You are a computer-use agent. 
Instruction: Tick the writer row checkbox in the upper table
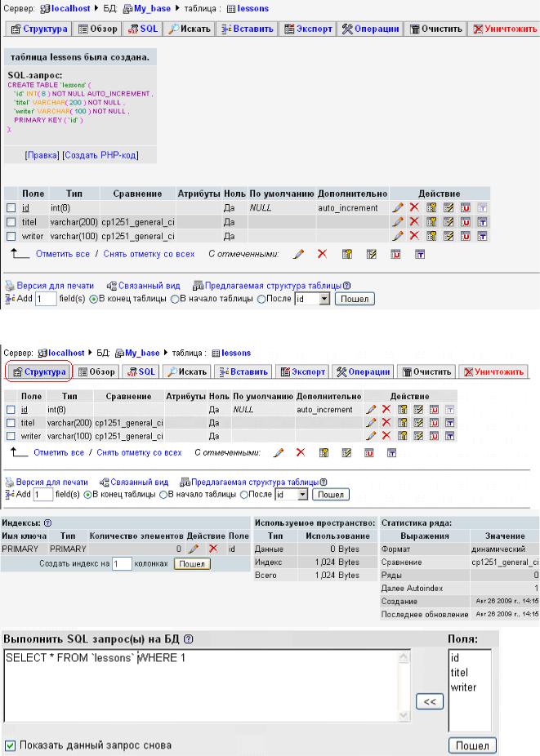(x=11, y=236)
